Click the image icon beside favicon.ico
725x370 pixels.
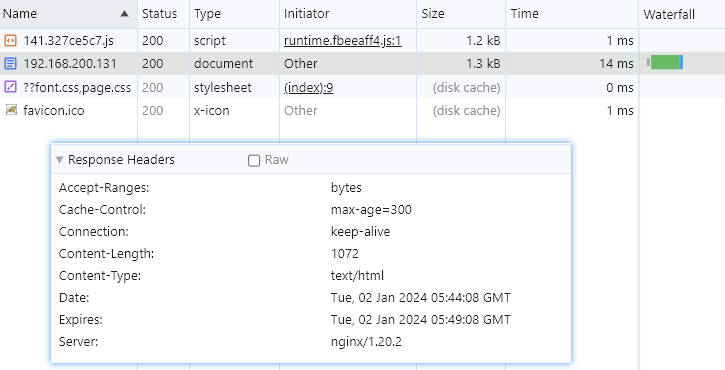(x=11, y=110)
